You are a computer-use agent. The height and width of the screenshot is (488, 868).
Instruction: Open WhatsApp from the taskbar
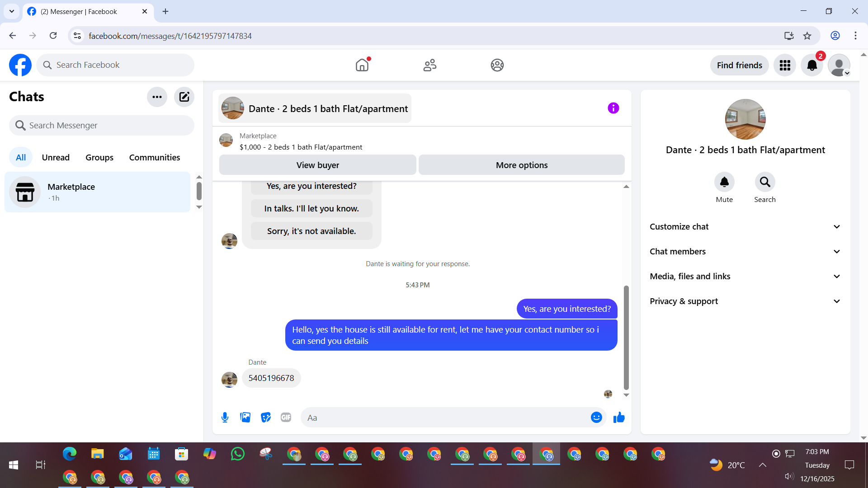237,454
